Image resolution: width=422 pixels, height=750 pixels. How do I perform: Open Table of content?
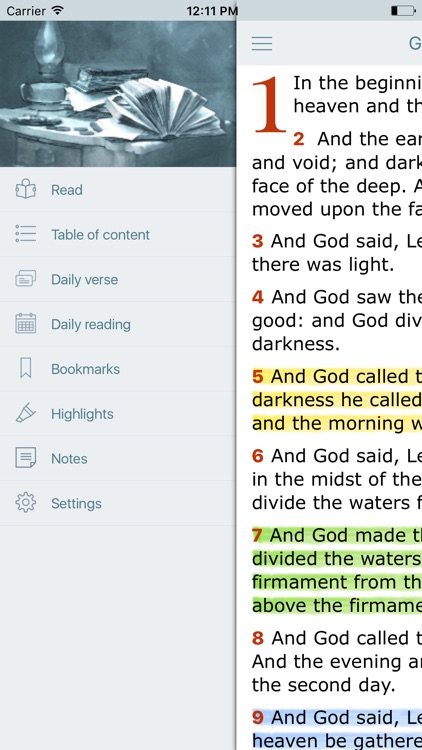tap(118, 235)
